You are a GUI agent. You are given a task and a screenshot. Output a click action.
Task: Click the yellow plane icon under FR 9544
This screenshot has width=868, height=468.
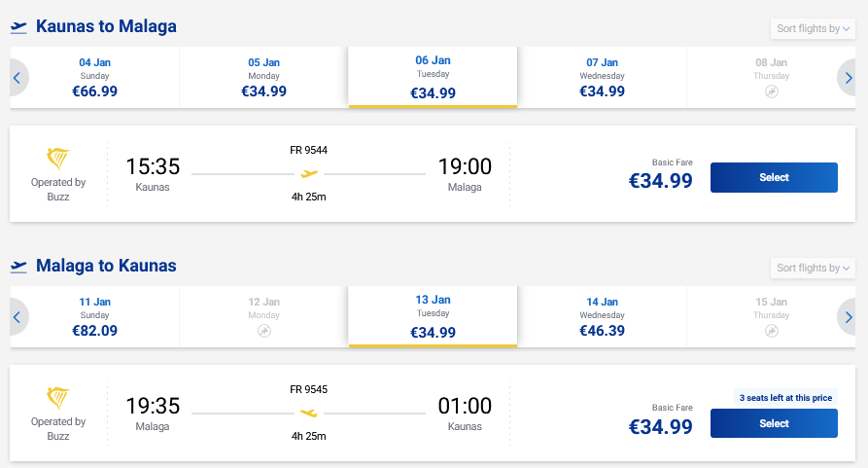(x=309, y=174)
